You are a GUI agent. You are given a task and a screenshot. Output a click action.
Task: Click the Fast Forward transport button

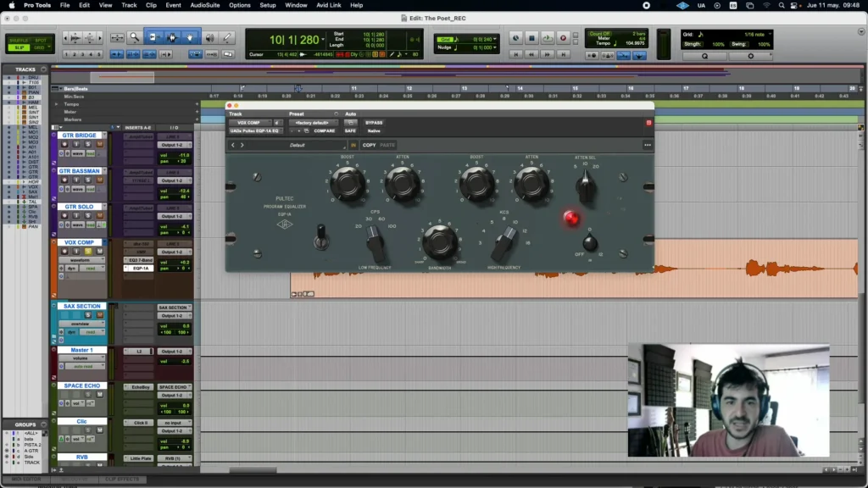548,54
